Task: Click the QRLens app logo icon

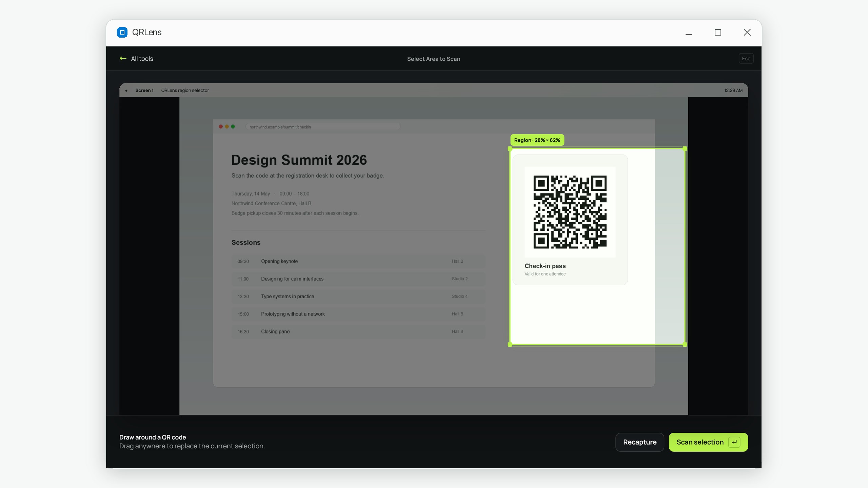Action: pyautogui.click(x=122, y=32)
